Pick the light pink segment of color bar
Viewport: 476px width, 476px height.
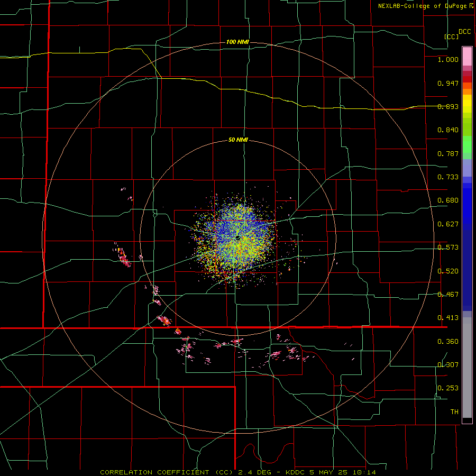pyautogui.click(x=467, y=57)
